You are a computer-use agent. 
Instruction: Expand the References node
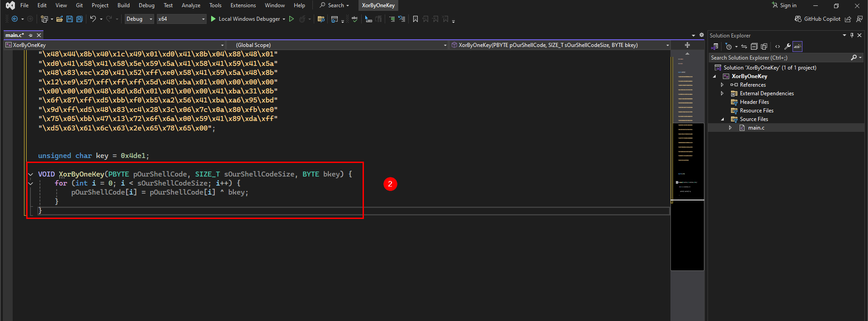pyautogui.click(x=722, y=85)
